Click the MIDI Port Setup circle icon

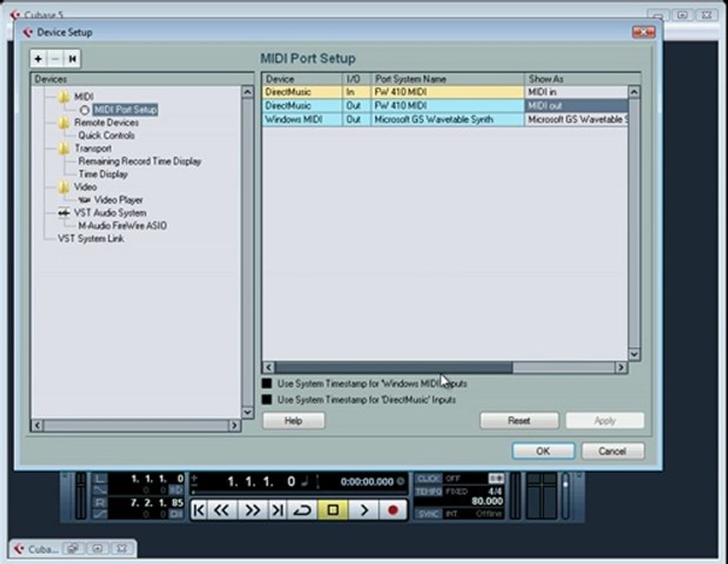coord(85,110)
